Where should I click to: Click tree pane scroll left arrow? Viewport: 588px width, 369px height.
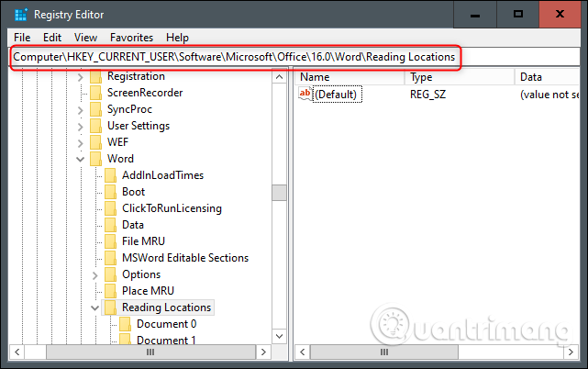[17, 352]
